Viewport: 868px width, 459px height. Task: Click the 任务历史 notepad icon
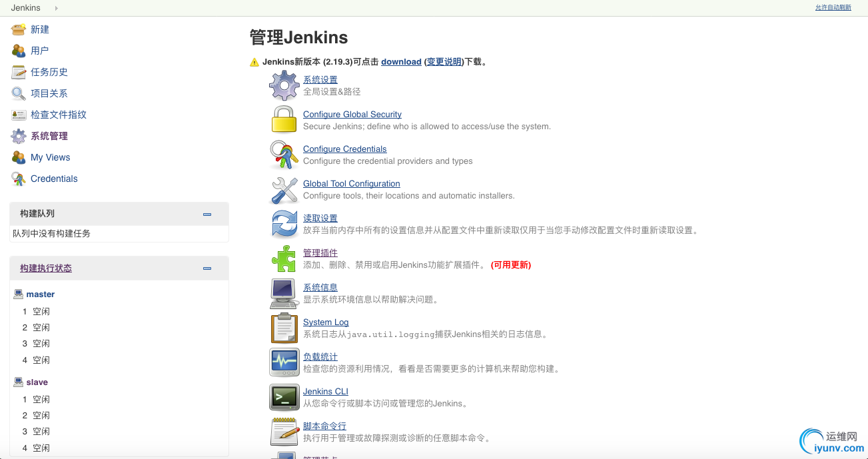[x=19, y=72]
